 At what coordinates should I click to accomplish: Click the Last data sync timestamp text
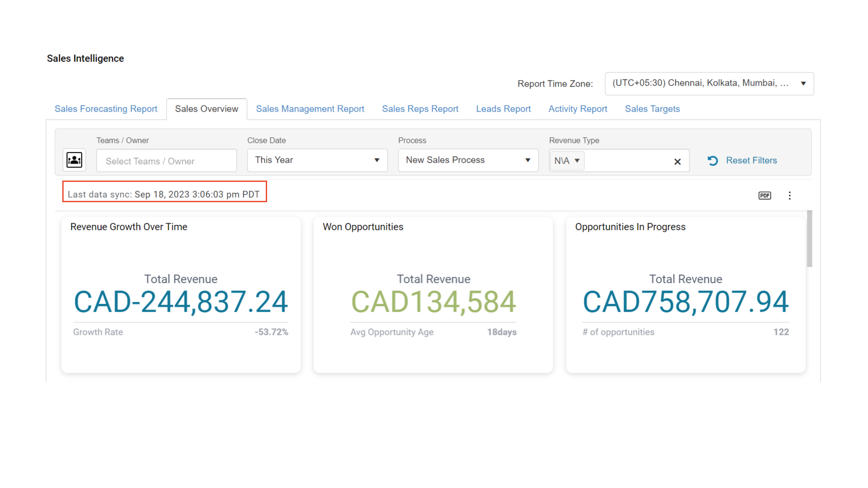164,194
